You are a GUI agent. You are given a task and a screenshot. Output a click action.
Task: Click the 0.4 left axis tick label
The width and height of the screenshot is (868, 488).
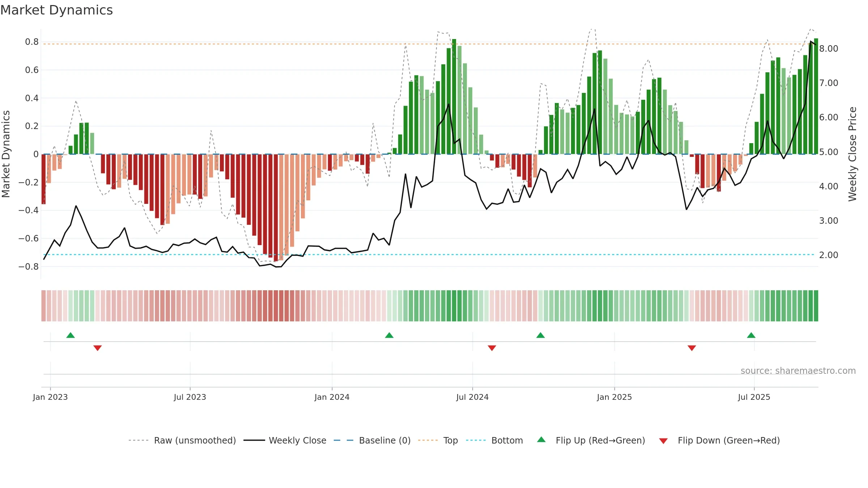[x=32, y=98]
